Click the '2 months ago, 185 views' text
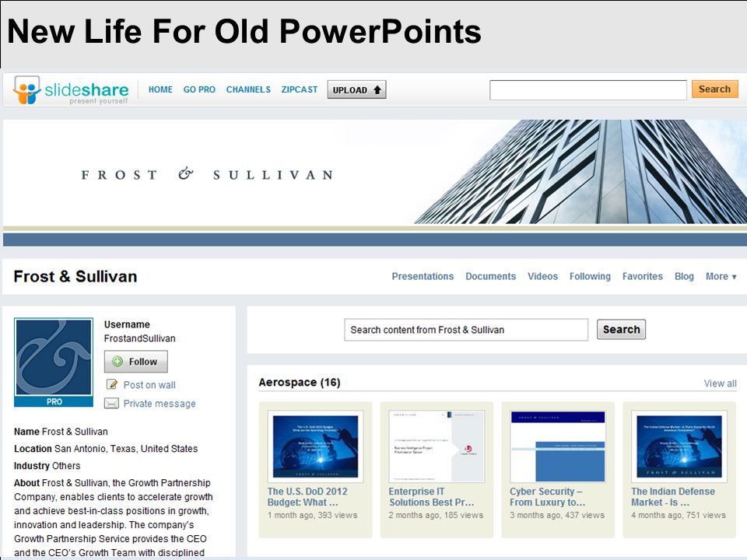 [436, 515]
